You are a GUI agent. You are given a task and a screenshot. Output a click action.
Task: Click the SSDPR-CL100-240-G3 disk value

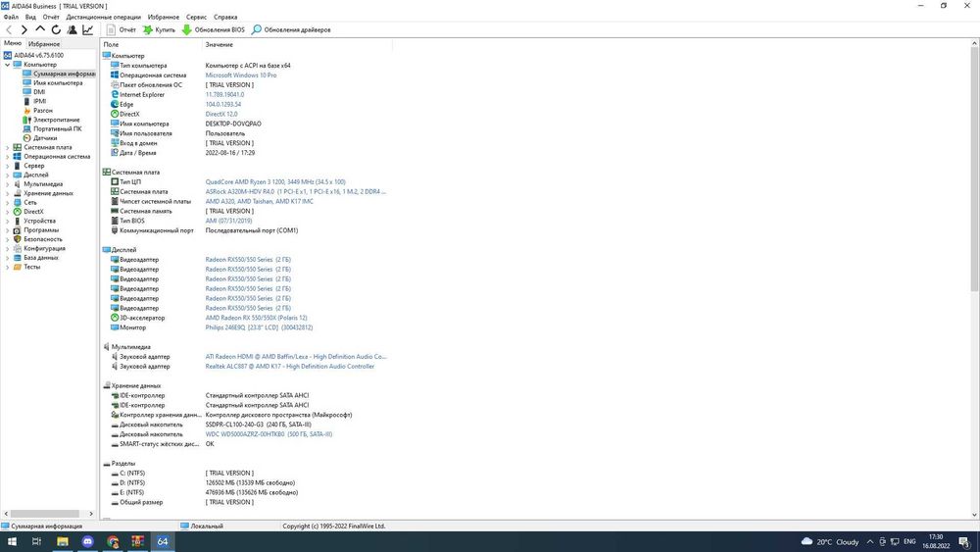tap(258, 425)
